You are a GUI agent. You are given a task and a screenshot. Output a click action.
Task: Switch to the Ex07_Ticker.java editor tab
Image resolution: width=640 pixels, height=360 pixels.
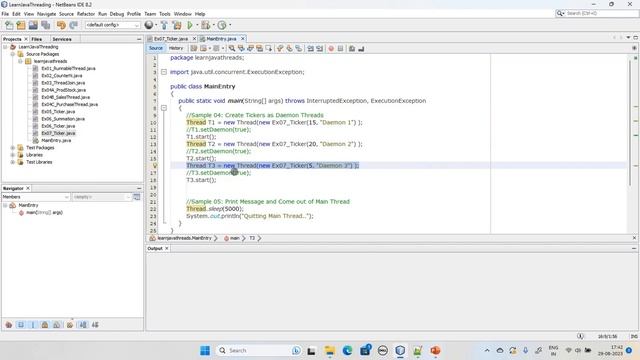tap(171, 39)
